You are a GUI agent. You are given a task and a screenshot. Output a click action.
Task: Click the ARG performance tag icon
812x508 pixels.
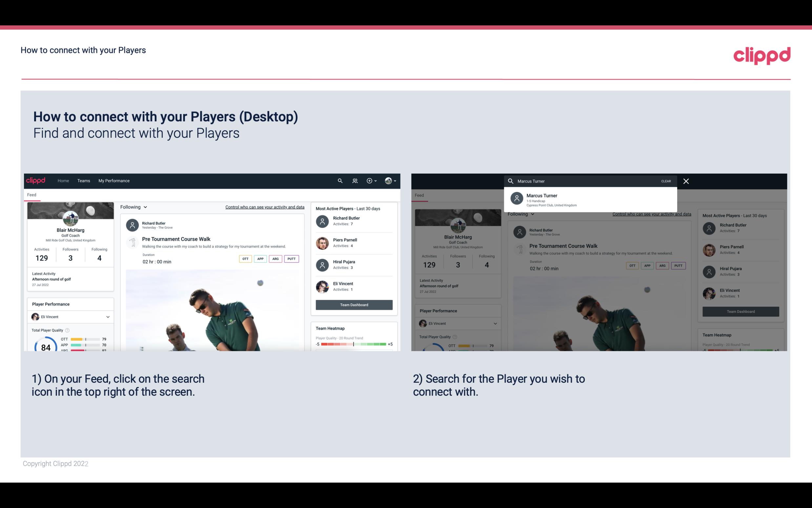(x=275, y=258)
